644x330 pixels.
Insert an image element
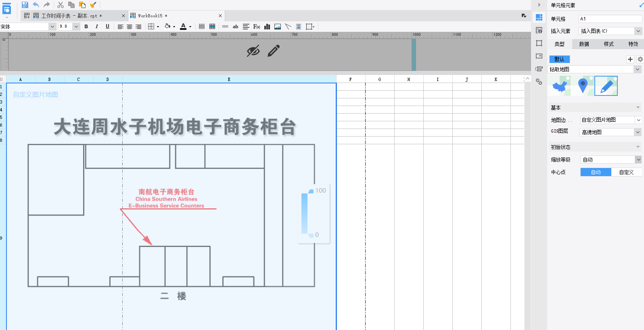coord(278,27)
